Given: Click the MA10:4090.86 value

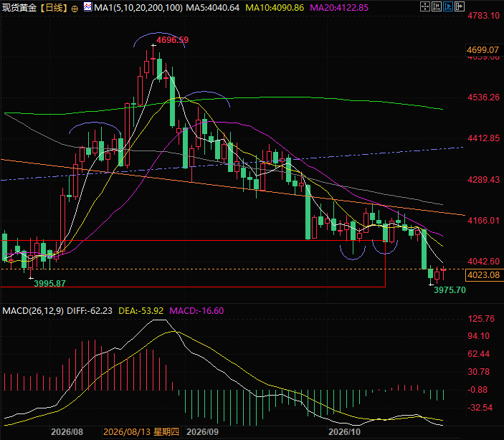Looking at the screenshot, I should point(275,7).
